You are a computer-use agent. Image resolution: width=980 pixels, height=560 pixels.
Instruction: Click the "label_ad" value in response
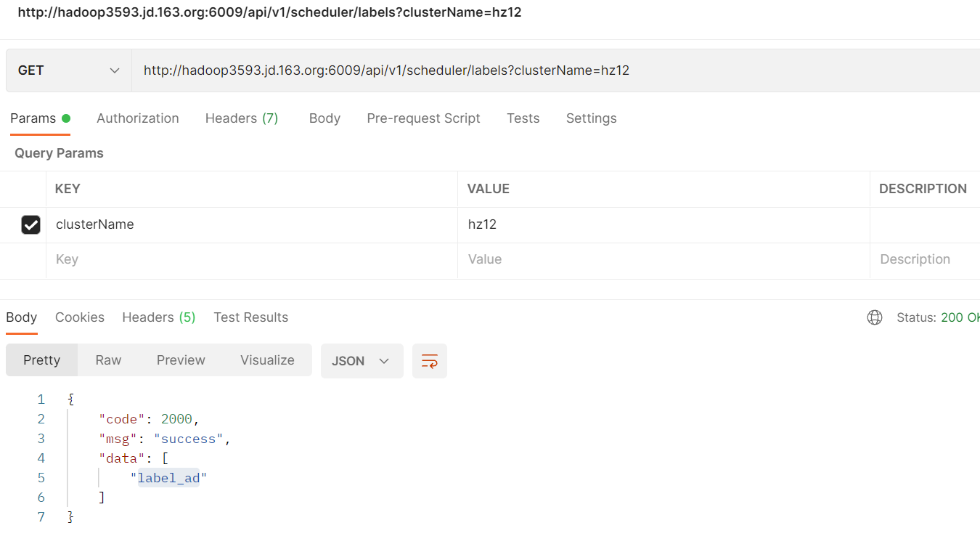(169, 478)
